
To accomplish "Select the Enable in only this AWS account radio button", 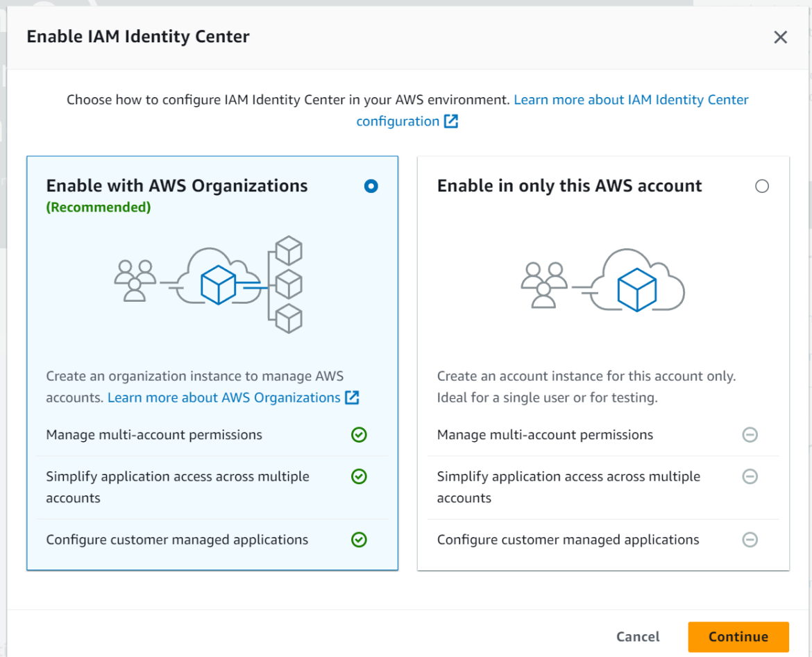I will tap(761, 186).
